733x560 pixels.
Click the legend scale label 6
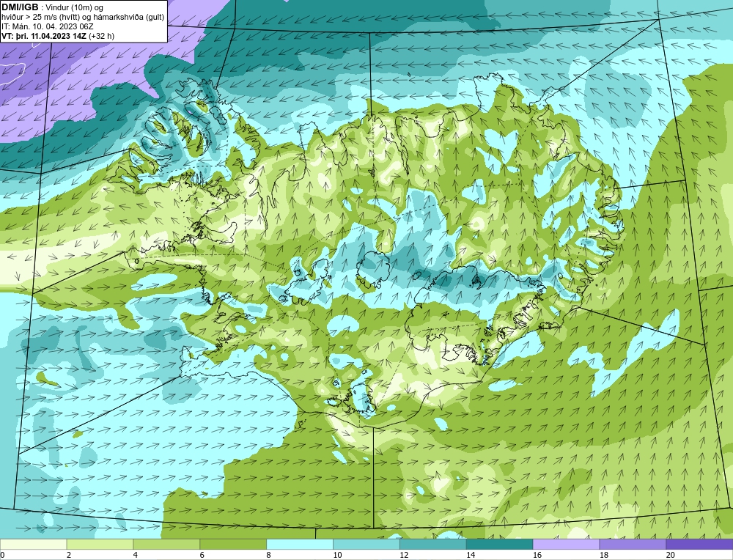click(202, 555)
